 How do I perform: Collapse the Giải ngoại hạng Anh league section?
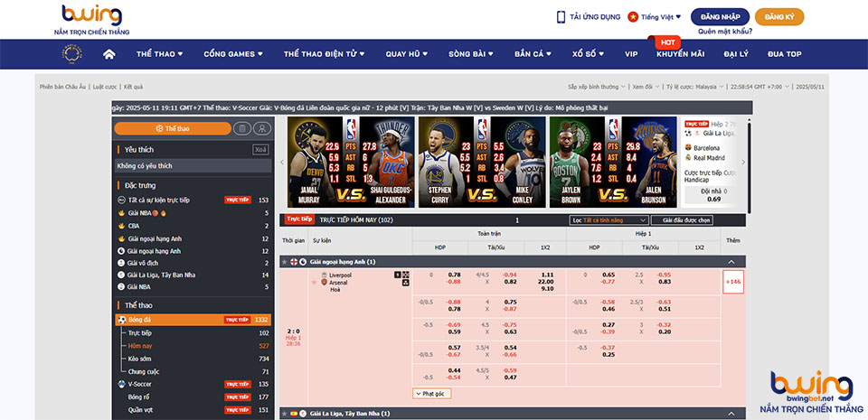[730, 262]
